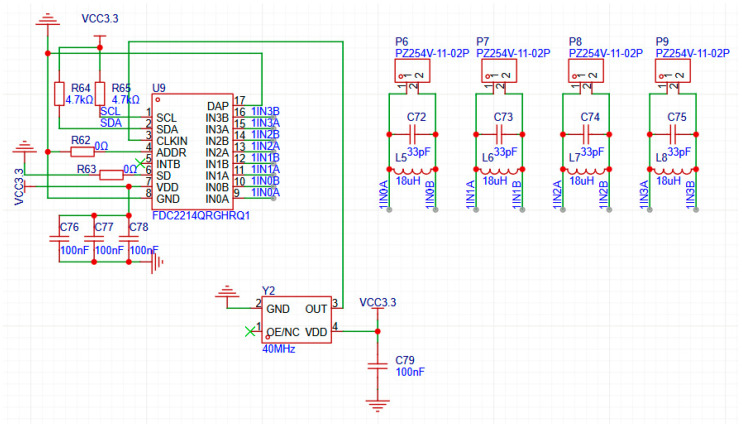Click the L7 18uH inductor symbol
This screenshot has width=742, height=428.
(x=586, y=171)
